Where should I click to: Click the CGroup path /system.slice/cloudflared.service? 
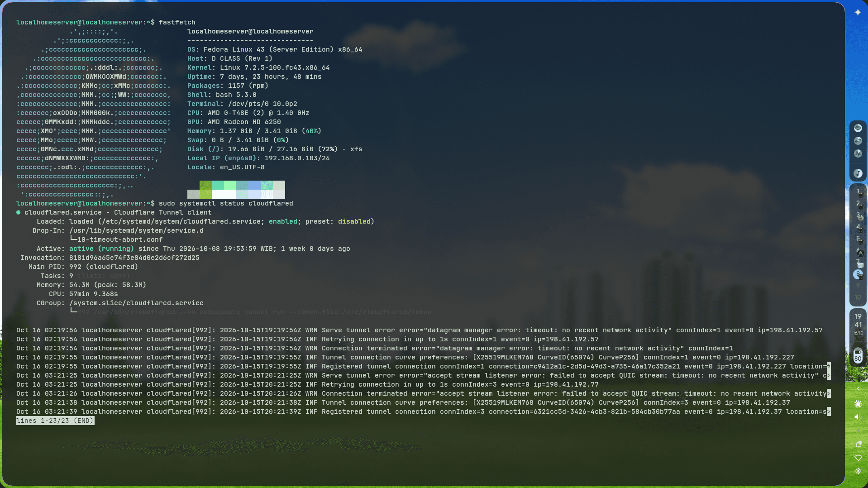pyautogui.click(x=136, y=303)
